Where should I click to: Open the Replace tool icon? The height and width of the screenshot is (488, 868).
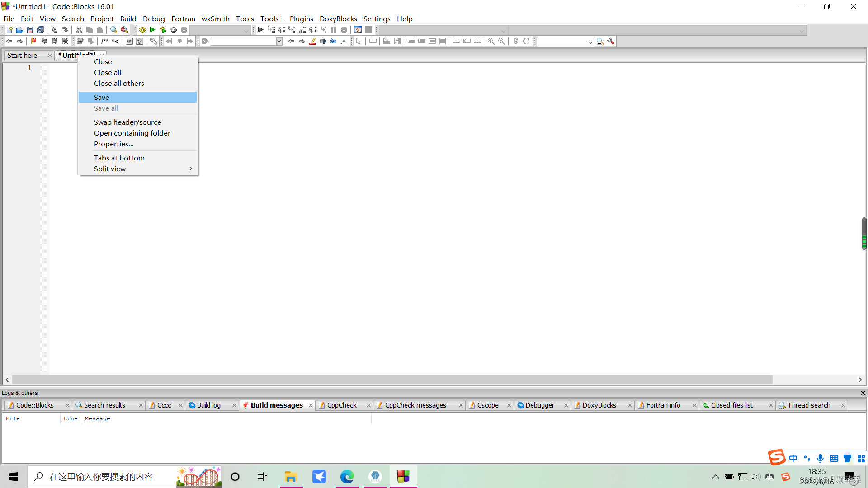[124, 30]
